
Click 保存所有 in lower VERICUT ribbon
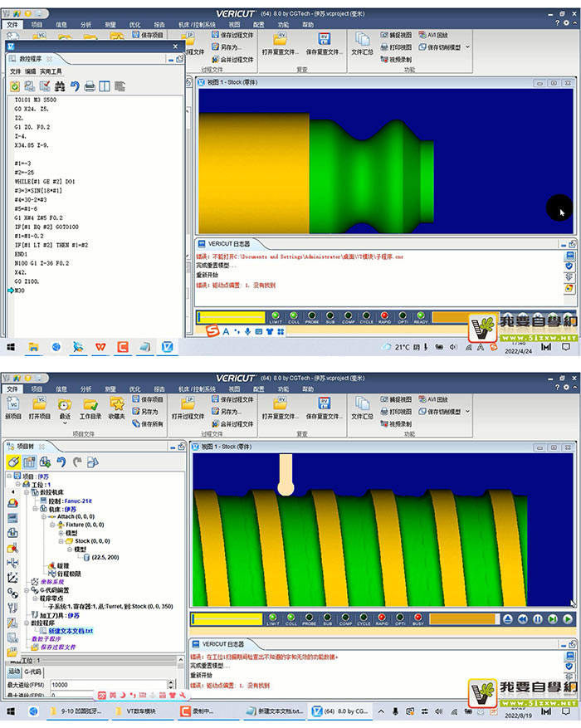(148, 424)
